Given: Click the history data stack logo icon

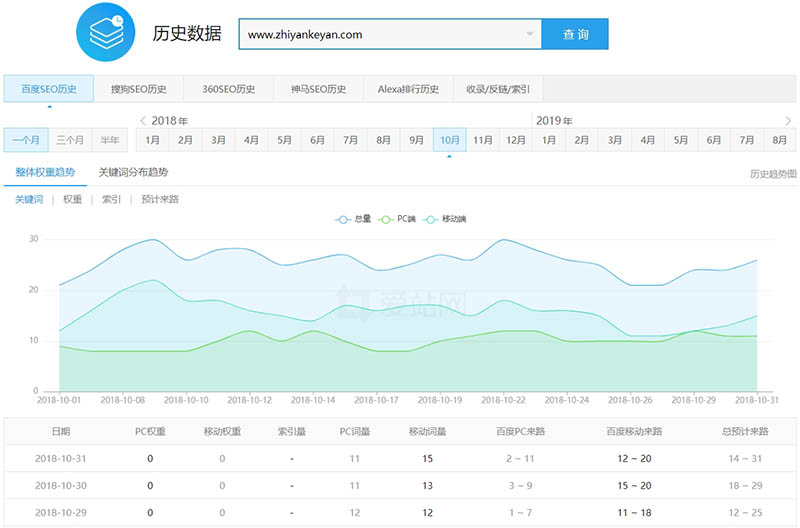Looking at the screenshot, I should point(106,32).
